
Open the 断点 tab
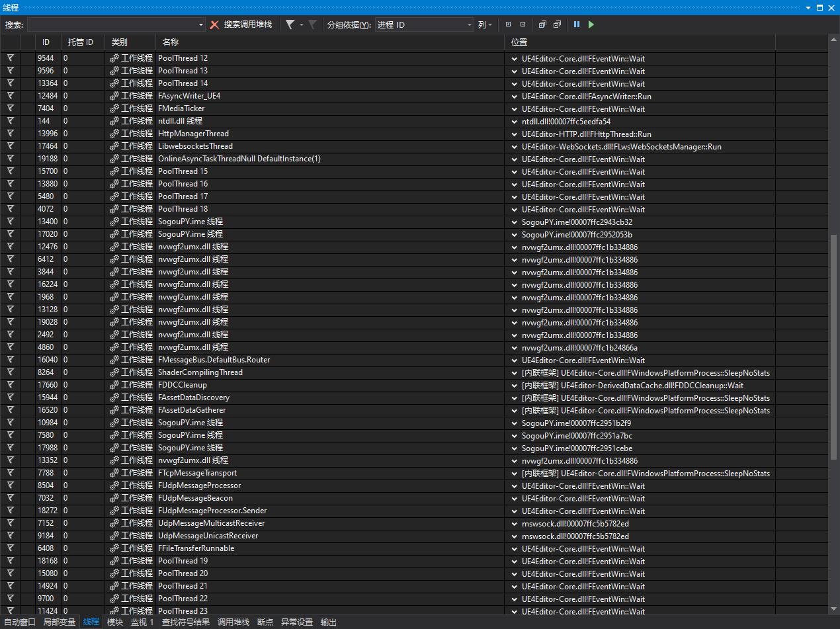[265, 622]
